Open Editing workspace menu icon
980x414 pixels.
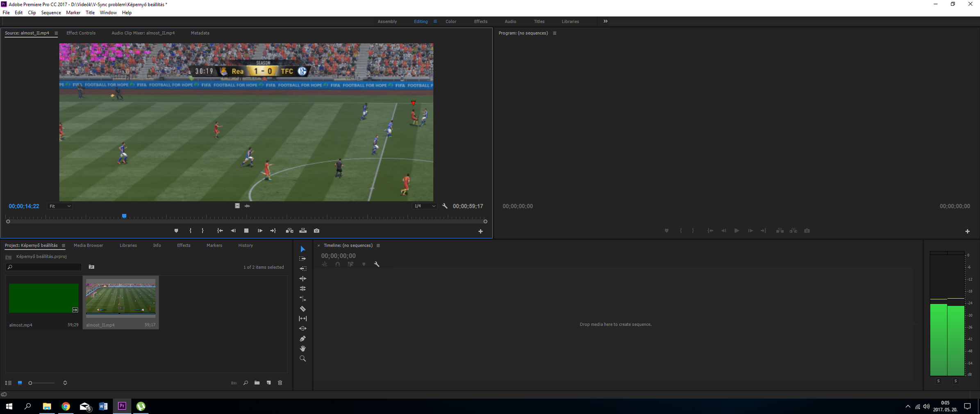tap(435, 21)
